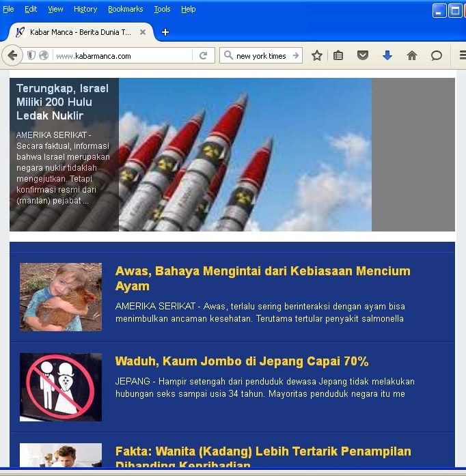This screenshot has height=476, width=466.
Task: Open article Fakta: Wanita (Kadang) Lebih Tertarik Penampilan
Action: point(263,456)
